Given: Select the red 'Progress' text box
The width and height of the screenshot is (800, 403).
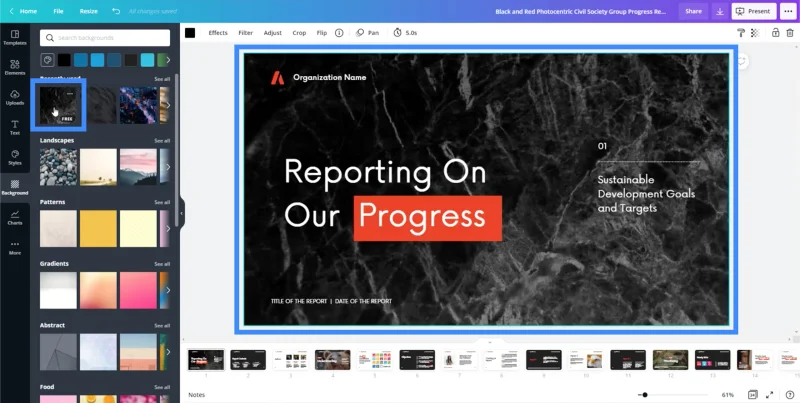Looking at the screenshot, I should (428, 218).
